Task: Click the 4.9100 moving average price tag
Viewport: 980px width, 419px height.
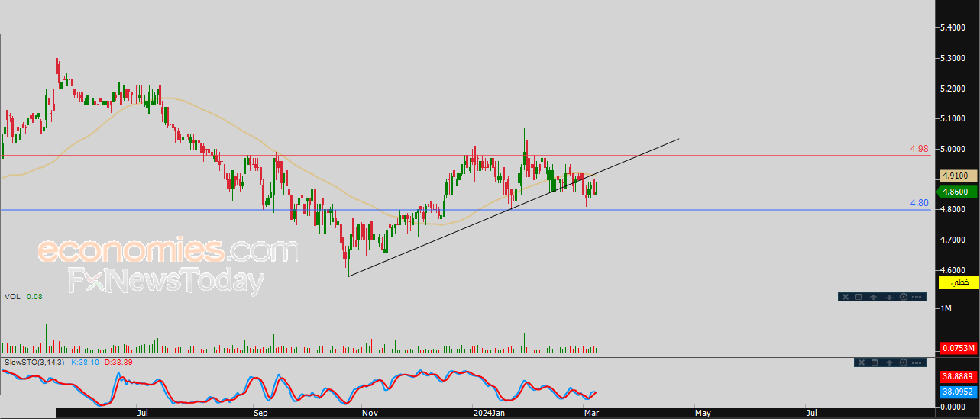Action: (958, 176)
